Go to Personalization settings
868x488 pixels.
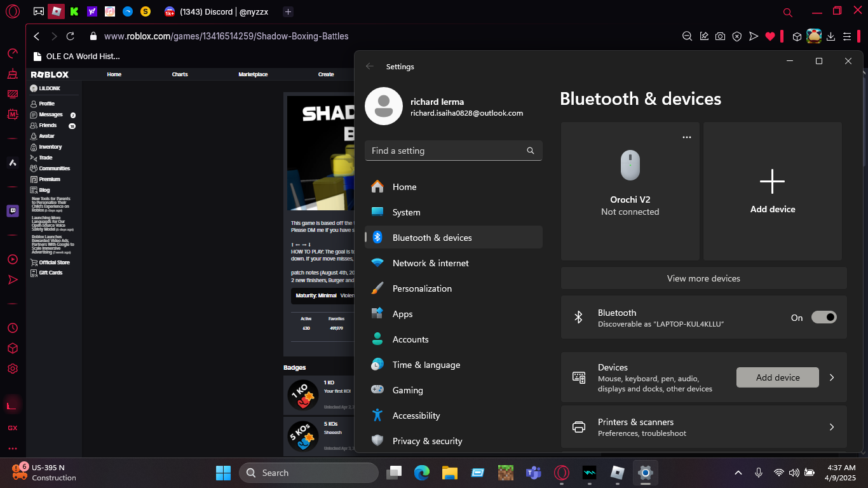(454, 288)
